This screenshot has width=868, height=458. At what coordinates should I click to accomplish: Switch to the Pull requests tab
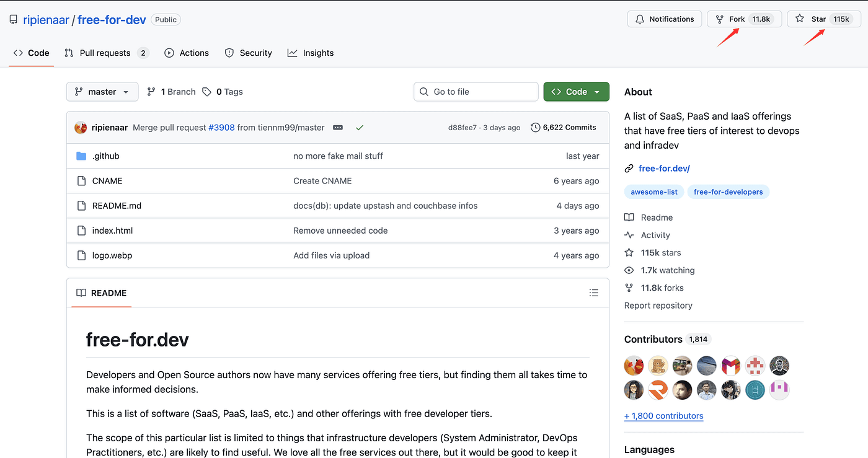[x=105, y=53]
